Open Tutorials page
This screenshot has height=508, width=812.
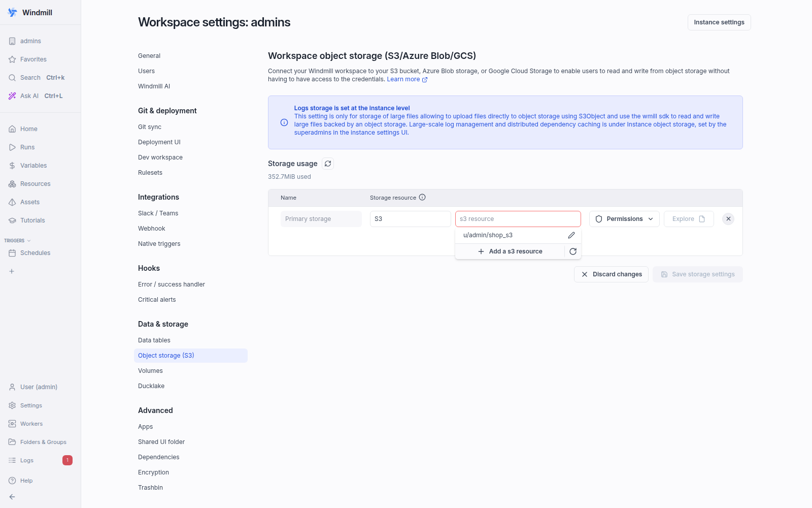tap(40, 220)
